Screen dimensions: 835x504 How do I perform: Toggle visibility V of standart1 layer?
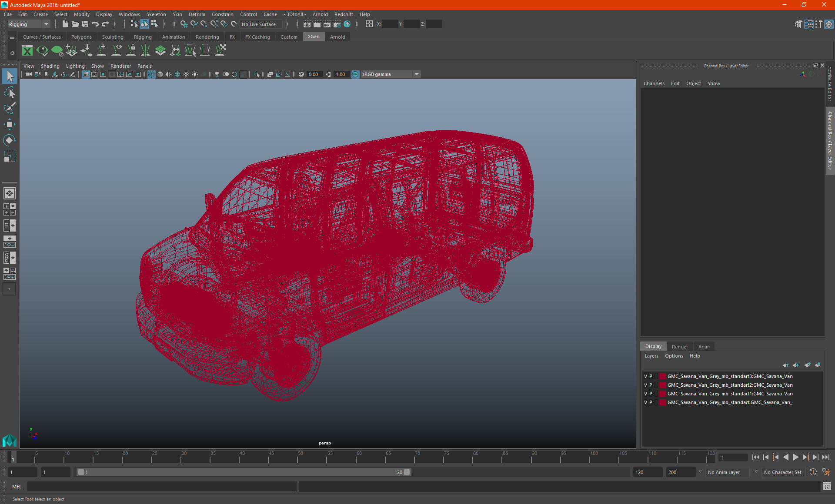click(x=645, y=394)
